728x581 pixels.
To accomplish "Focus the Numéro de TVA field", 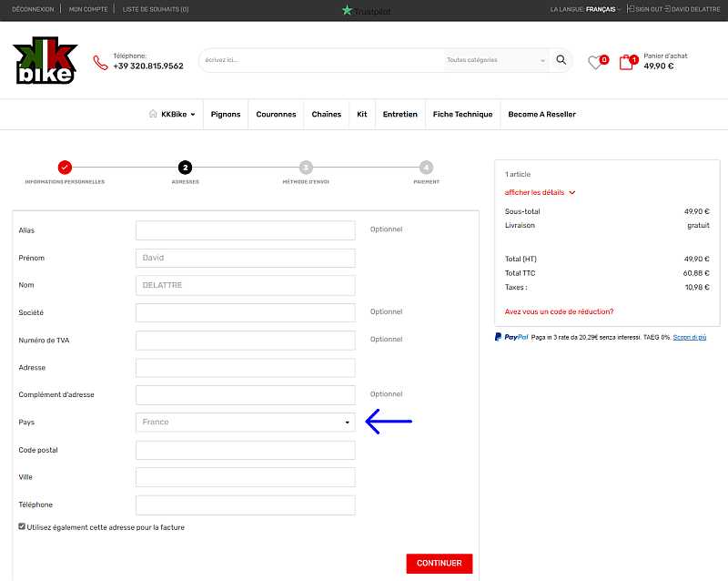I will tap(246, 341).
